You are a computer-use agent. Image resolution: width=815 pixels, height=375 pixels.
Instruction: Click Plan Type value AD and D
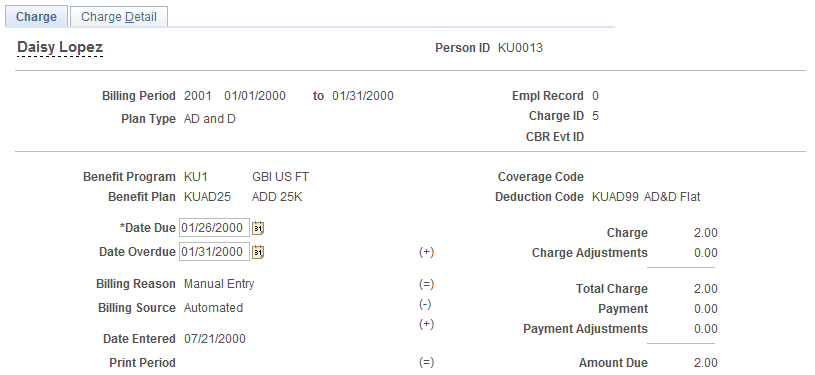pyautogui.click(x=209, y=119)
